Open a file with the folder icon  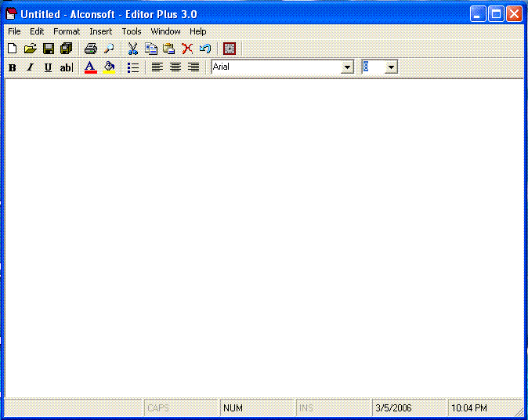pyautogui.click(x=30, y=49)
